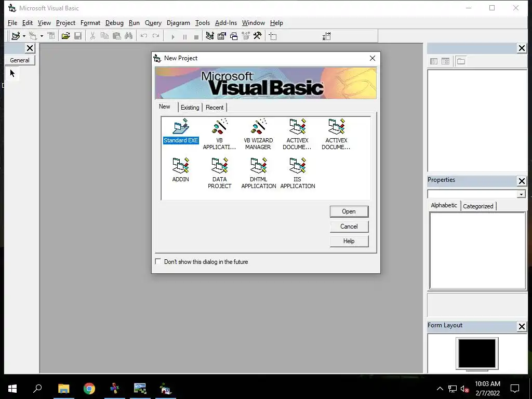Open Google Chrome from taskbar
Screen dimensions: 532x399
89,389
